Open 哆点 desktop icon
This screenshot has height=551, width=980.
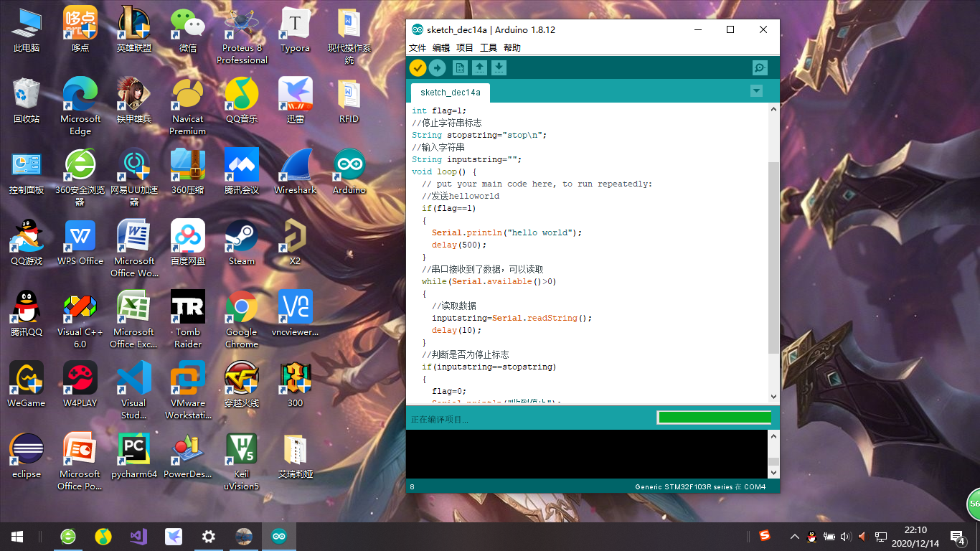point(80,30)
